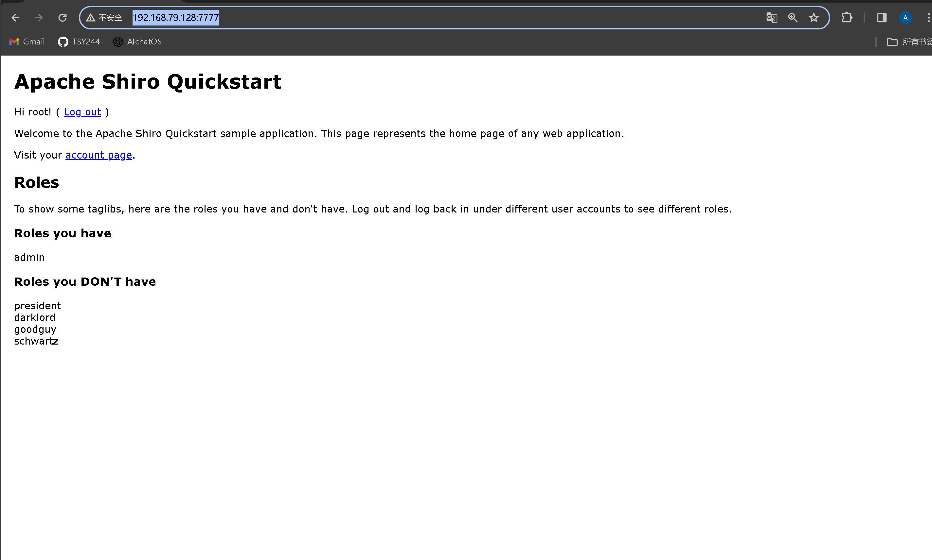This screenshot has width=932, height=560.
Task: Reload the current page
Action: pos(63,18)
